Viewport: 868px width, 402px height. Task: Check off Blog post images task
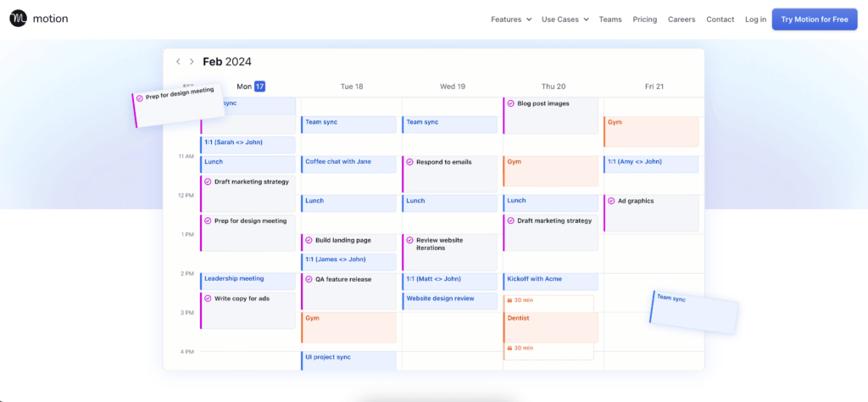tap(511, 103)
